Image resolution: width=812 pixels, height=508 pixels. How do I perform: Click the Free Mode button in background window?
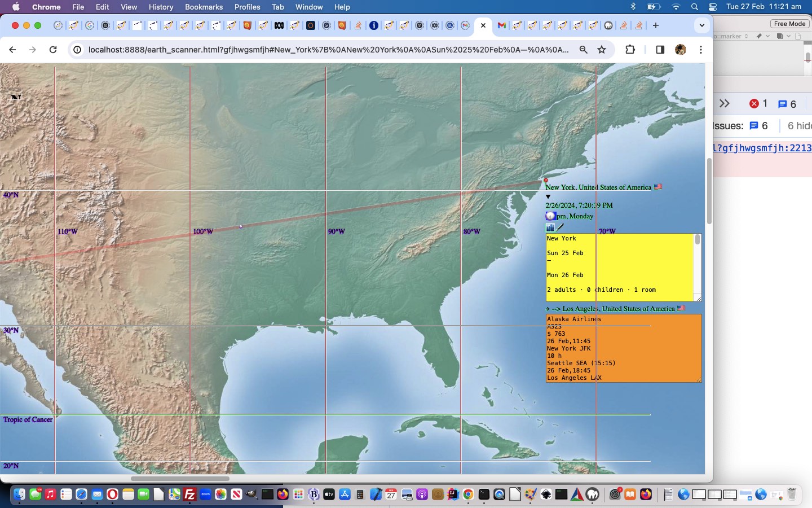[789, 24]
